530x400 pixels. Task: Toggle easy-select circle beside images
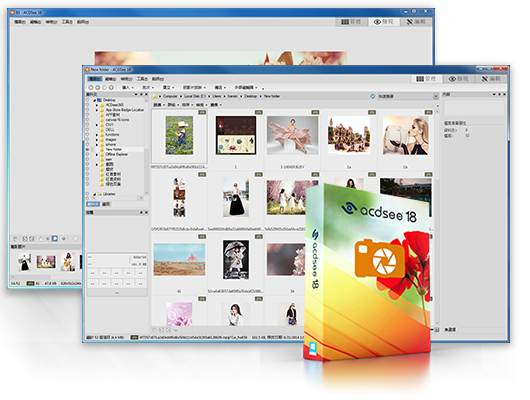(x=88, y=139)
